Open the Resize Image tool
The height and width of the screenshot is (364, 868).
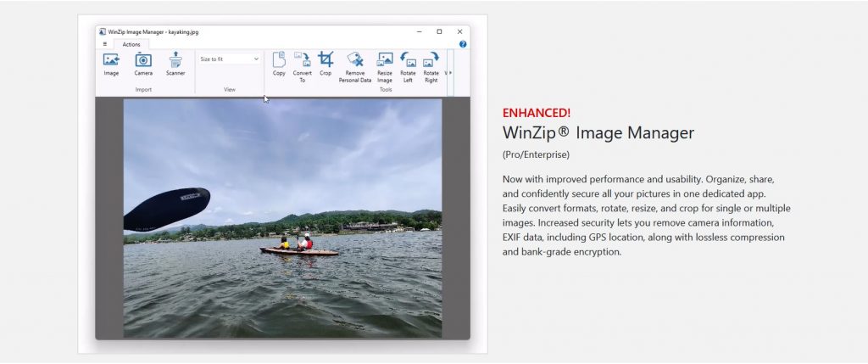click(385, 67)
